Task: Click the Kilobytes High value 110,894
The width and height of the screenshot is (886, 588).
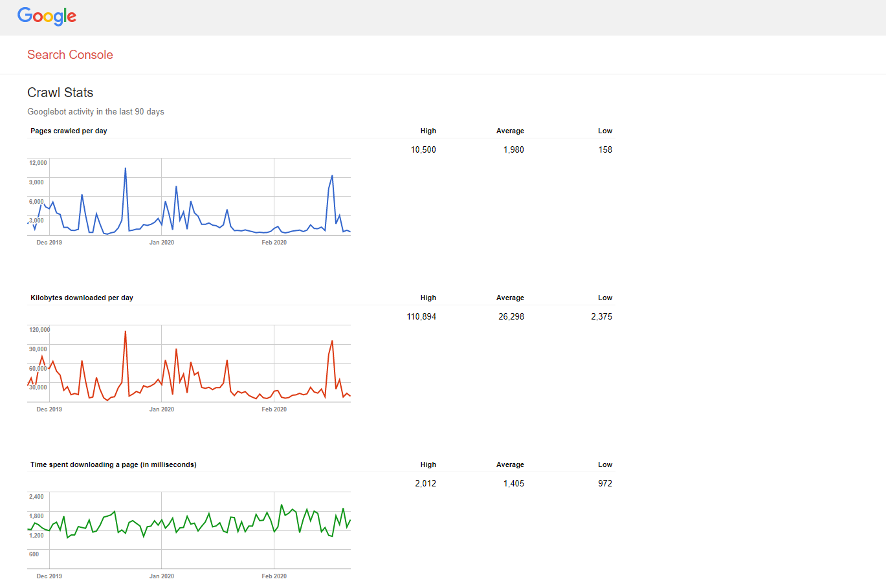Action: click(421, 316)
